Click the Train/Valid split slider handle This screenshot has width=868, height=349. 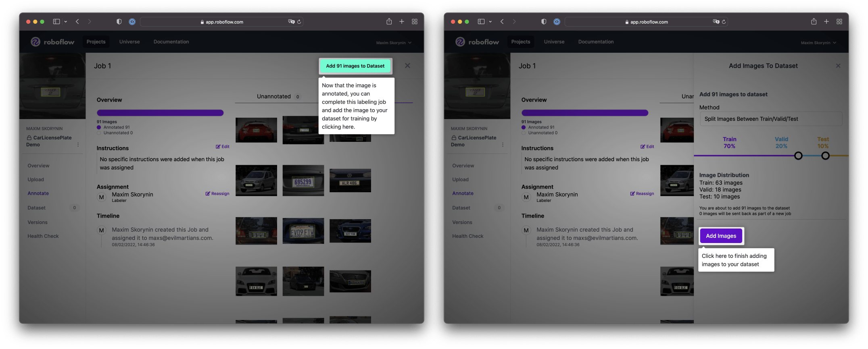coord(798,156)
